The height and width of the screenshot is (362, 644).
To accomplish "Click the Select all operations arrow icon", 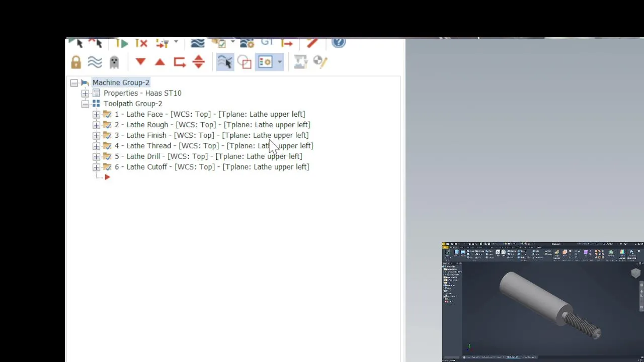I will [76, 44].
